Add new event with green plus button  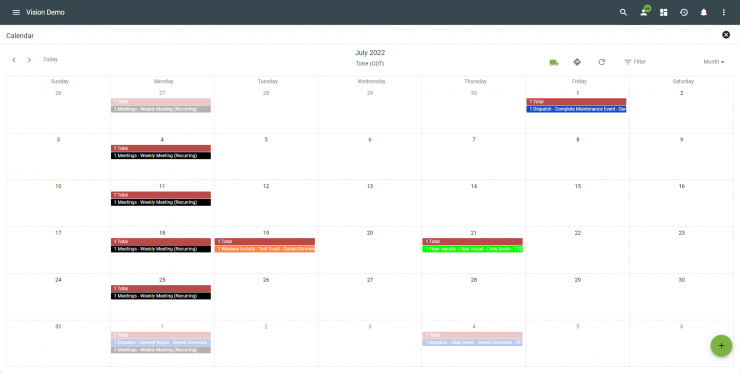[x=721, y=346]
